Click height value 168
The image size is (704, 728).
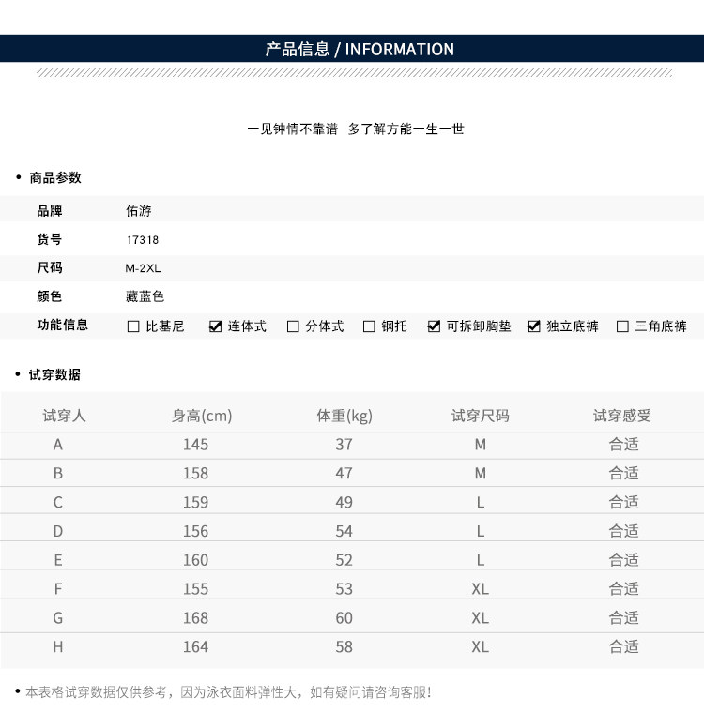pos(195,618)
